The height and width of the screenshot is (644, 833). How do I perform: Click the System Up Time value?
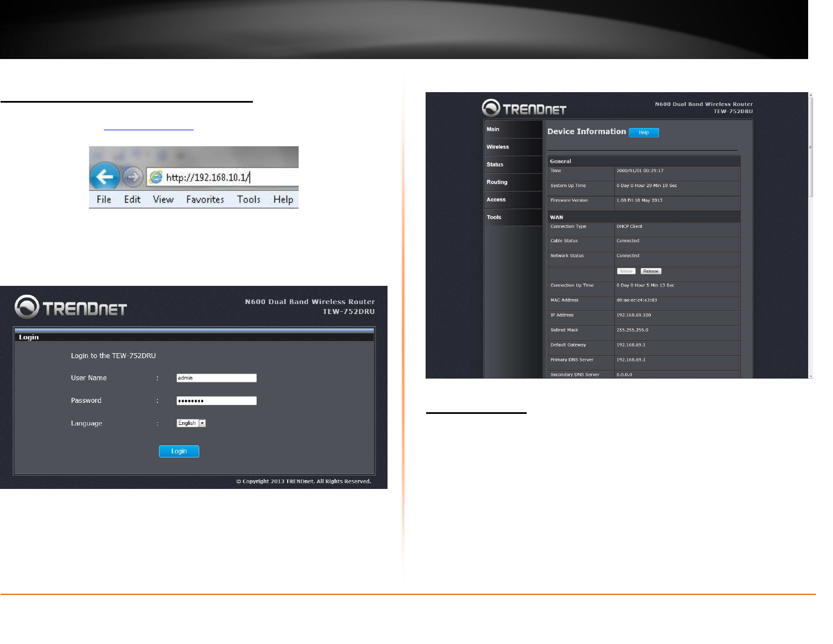pos(646,185)
